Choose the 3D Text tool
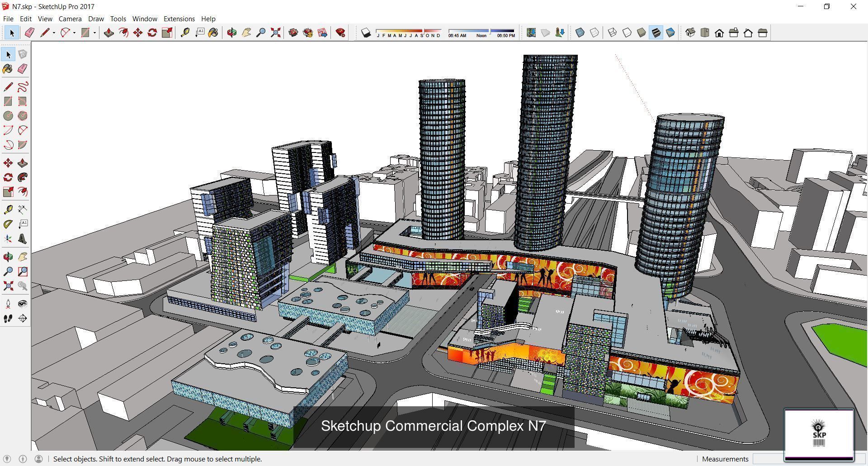 (x=23, y=239)
